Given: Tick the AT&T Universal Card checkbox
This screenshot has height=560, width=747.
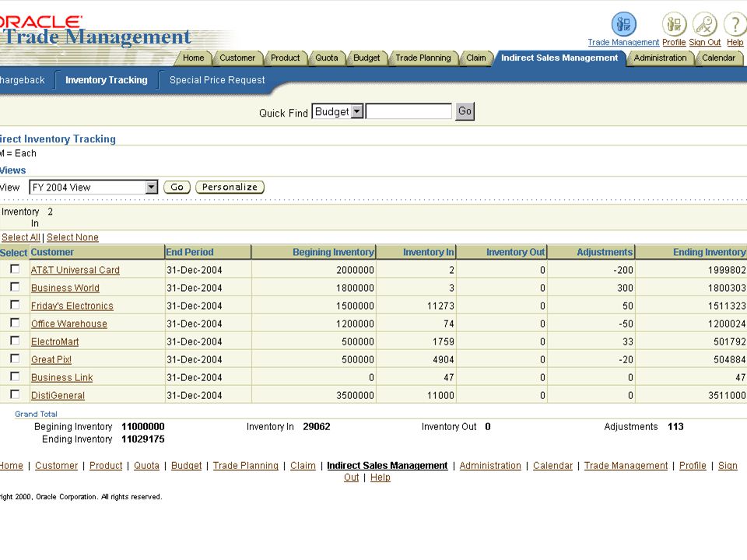Looking at the screenshot, I should tap(16, 269).
